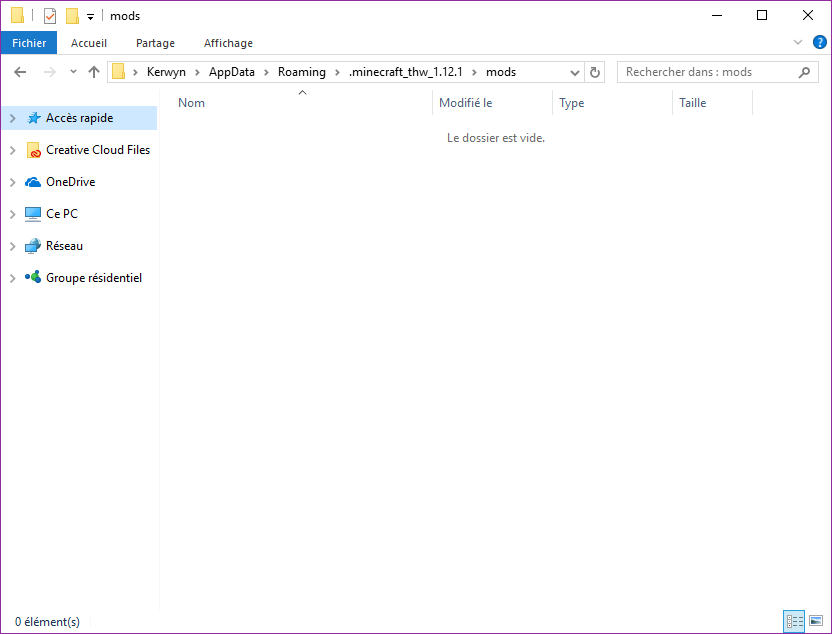The width and height of the screenshot is (832, 634).
Task: Click the Properties checkmark icon in title bar
Action: pos(50,16)
